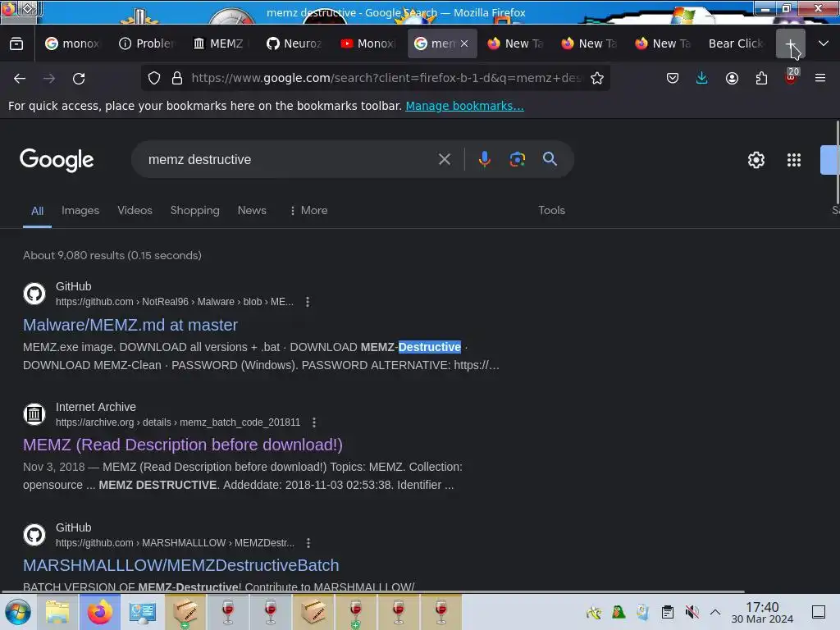This screenshot has width=840, height=630.
Task: Open the Downloads panel
Action: tap(702, 78)
